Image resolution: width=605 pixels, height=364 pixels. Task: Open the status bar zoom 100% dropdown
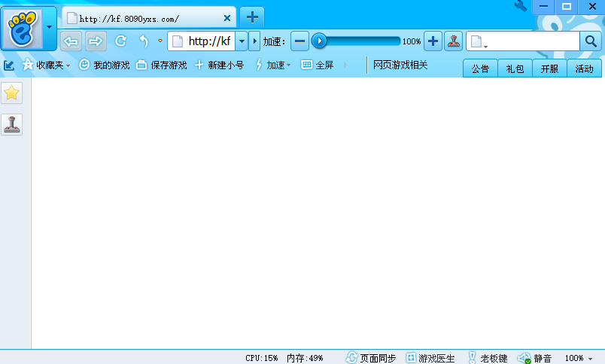point(579,358)
